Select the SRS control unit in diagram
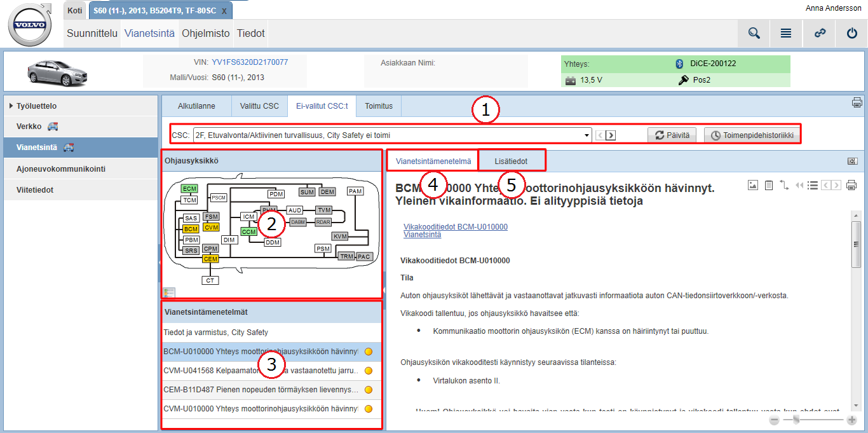The height and width of the screenshot is (433, 868). click(191, 251)
